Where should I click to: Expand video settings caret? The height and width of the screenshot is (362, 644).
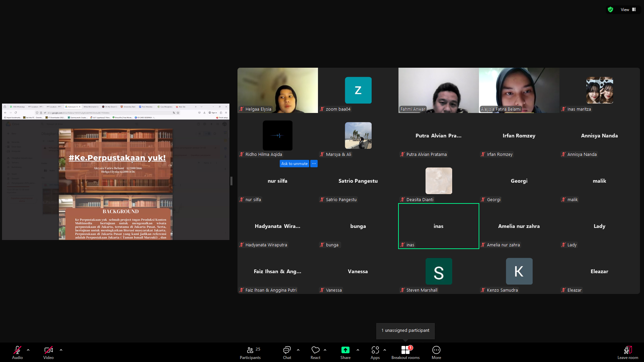point(61,350)
